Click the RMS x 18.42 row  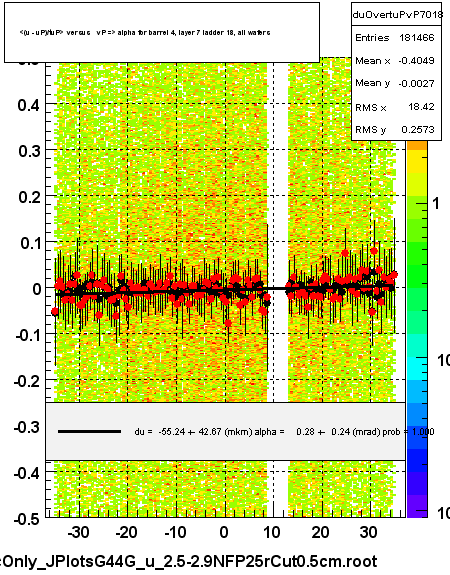pos(396,107)
